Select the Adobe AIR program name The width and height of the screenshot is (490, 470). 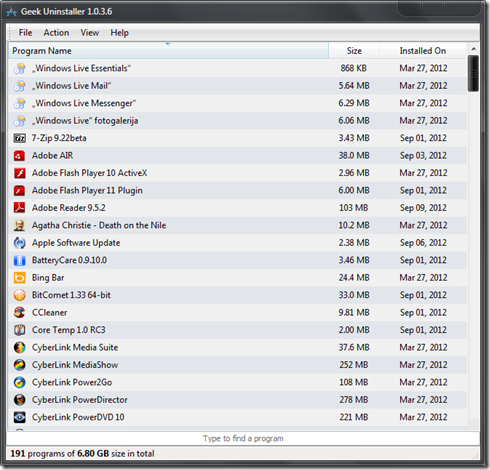pos(52,156)
